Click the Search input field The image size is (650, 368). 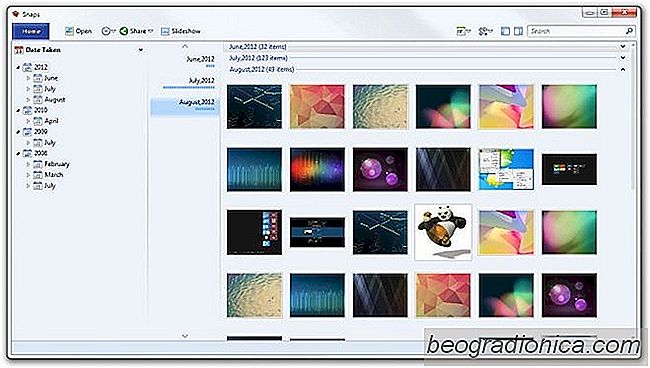pos(576,31)
